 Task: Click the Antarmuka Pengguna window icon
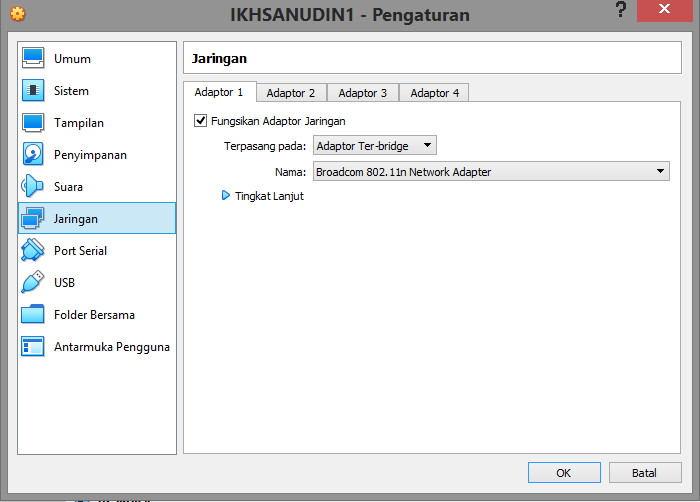(x=33, y=347)
